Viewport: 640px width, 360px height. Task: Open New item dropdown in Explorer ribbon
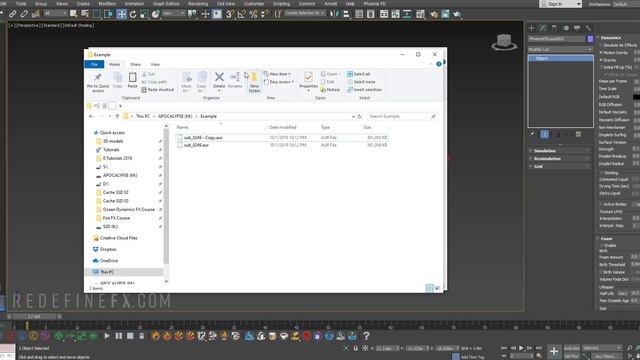(278, 74)
